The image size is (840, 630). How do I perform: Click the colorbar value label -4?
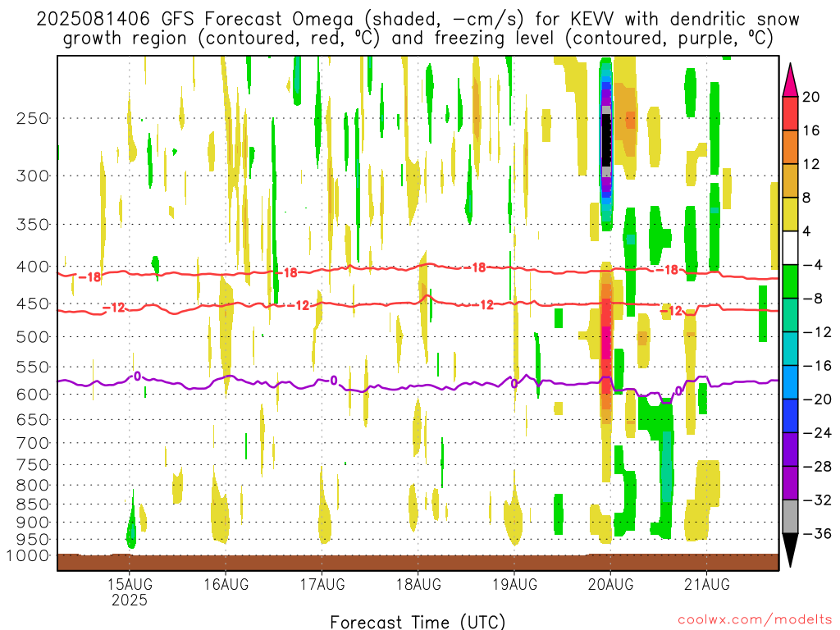[x=813, y=265]
